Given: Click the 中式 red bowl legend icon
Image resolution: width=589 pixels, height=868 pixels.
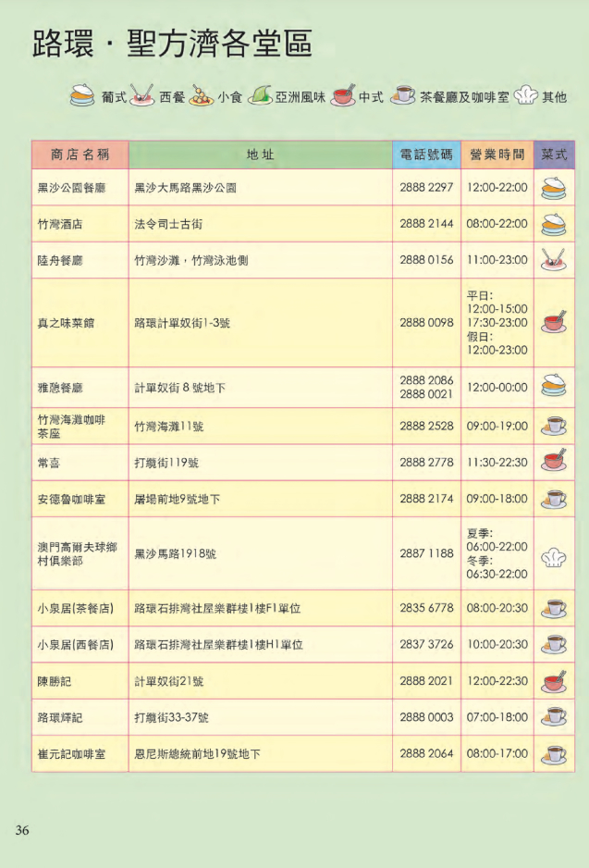Looking at the screenshot, I should tap(343, 95).
